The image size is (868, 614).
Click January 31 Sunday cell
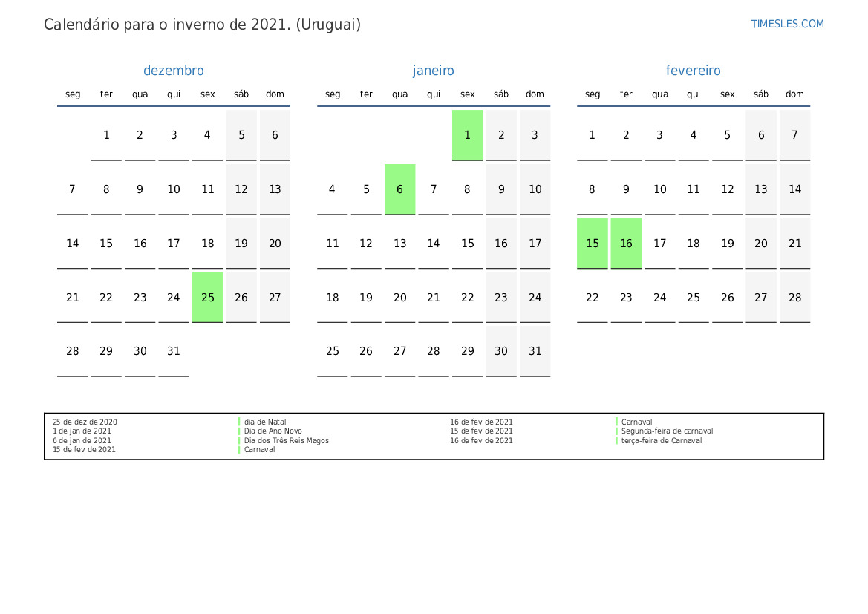[535, 351]
